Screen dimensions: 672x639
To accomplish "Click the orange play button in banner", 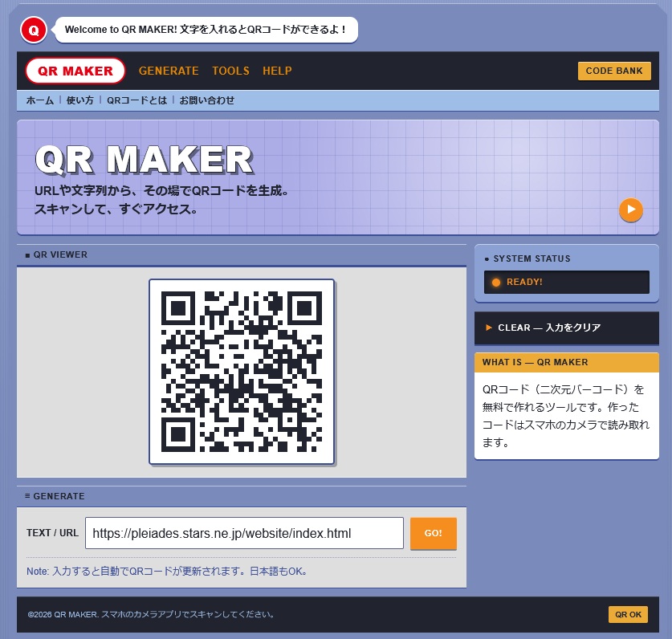I will point(631,210).
